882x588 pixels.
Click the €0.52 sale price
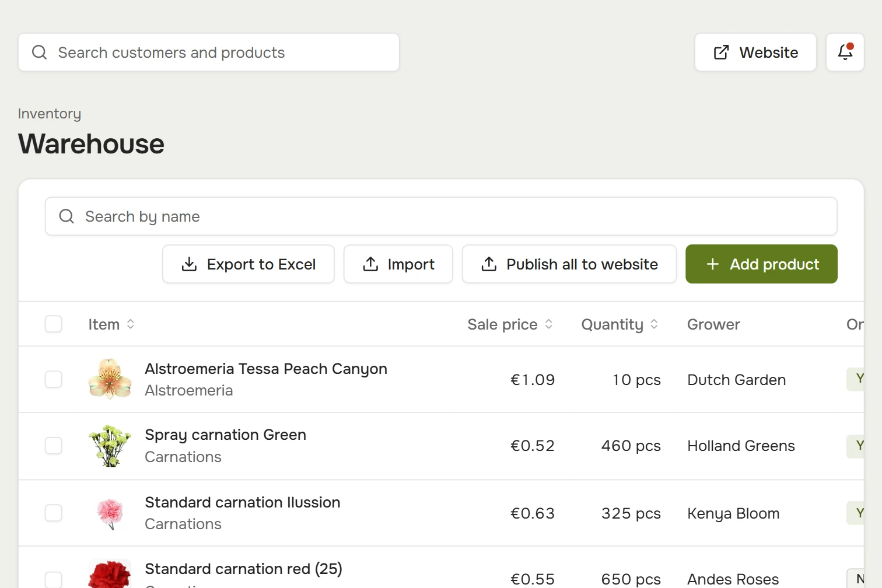(533, 446)
